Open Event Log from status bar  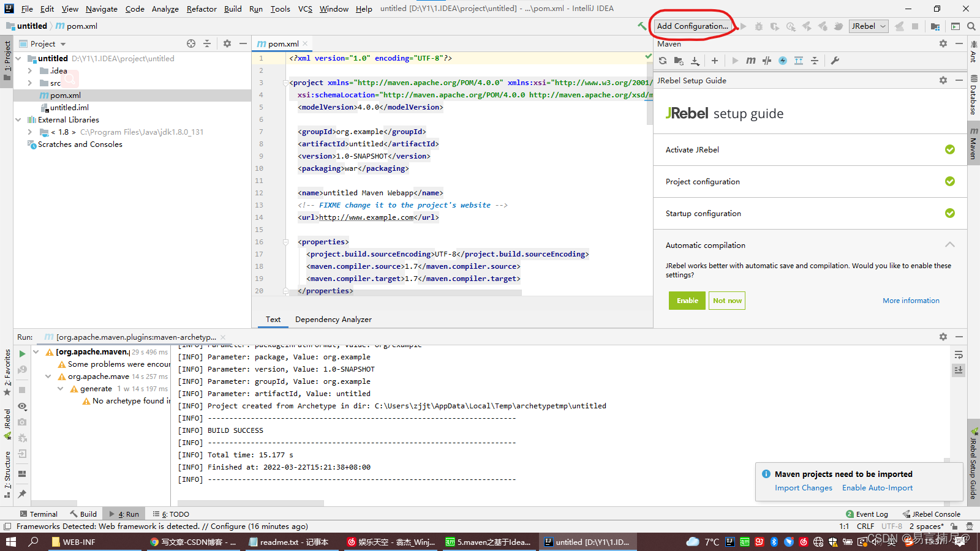[867, 514]
